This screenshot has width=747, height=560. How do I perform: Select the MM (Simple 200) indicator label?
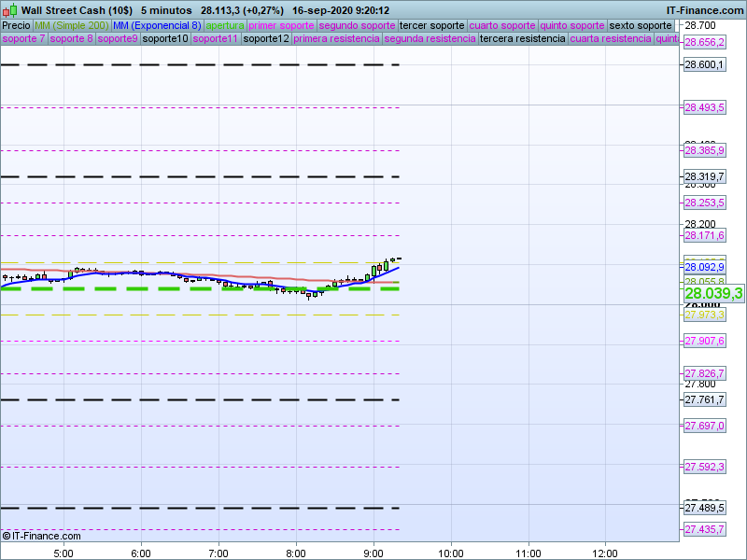[65, 25]
